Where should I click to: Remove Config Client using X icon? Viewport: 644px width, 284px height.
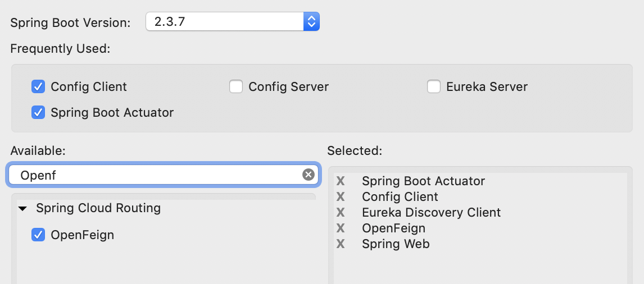pyautogui.click(x=340, y=197)
